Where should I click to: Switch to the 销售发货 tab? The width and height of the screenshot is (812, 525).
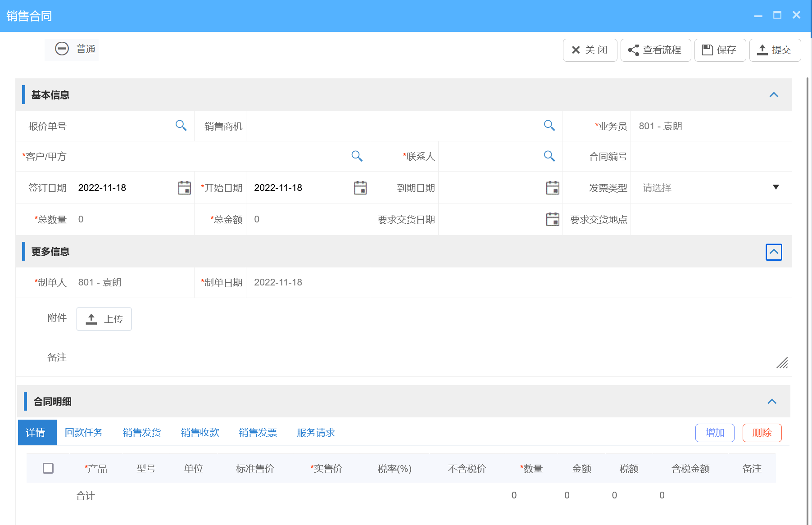coord(142,432)
